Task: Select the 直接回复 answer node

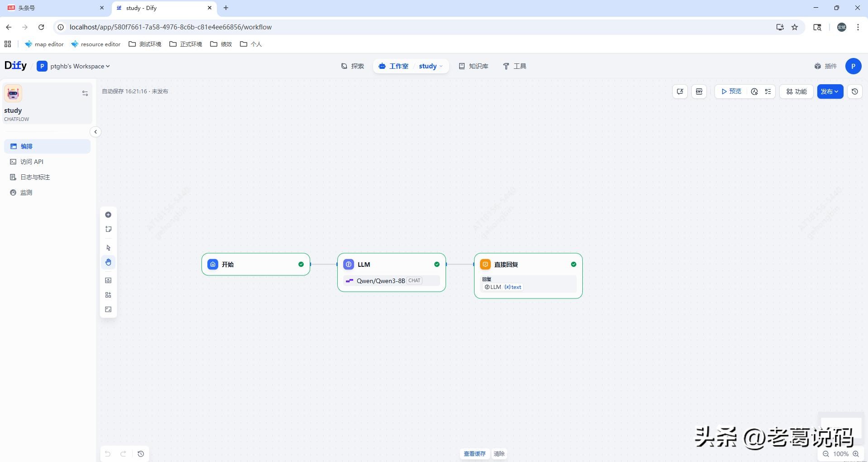Action: point(528,276)
